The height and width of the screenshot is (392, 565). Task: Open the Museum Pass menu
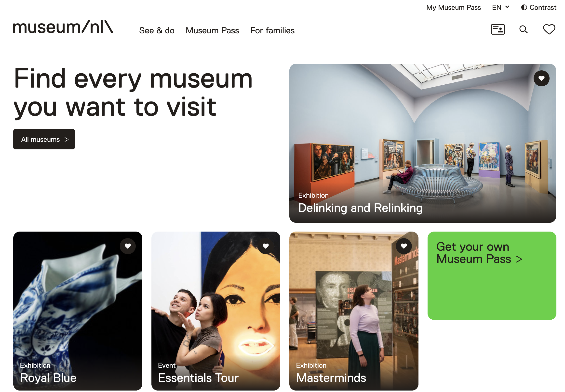coord(212,30)
